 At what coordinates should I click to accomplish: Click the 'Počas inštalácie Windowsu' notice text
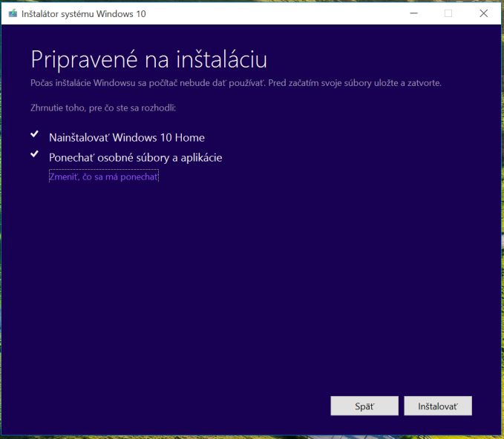pyautogui.click(x=236, y=83)
